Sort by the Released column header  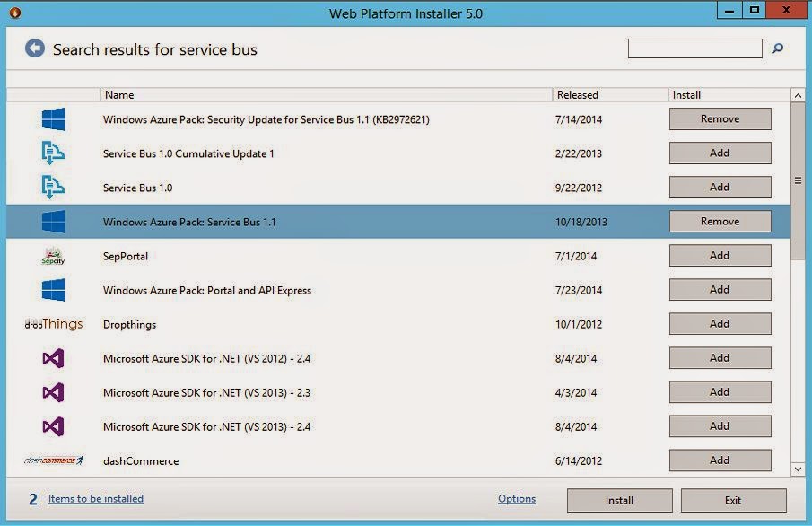610,95
